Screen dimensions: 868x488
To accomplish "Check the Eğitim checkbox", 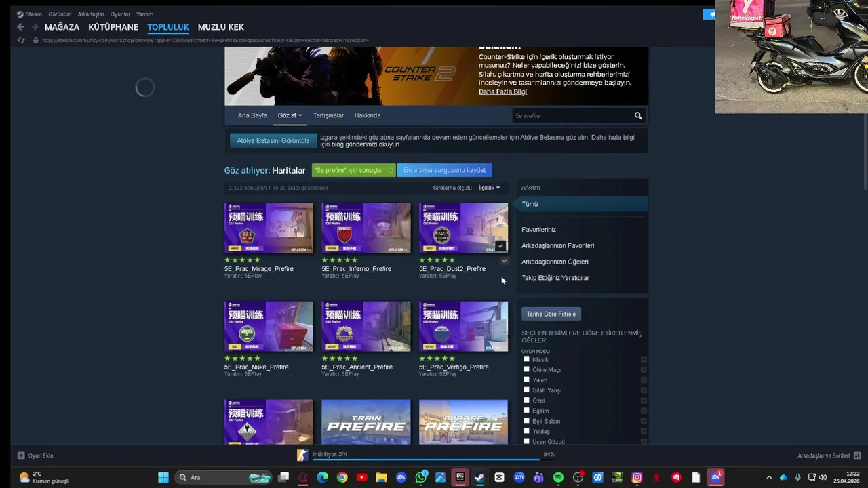I will click(526, 411).
